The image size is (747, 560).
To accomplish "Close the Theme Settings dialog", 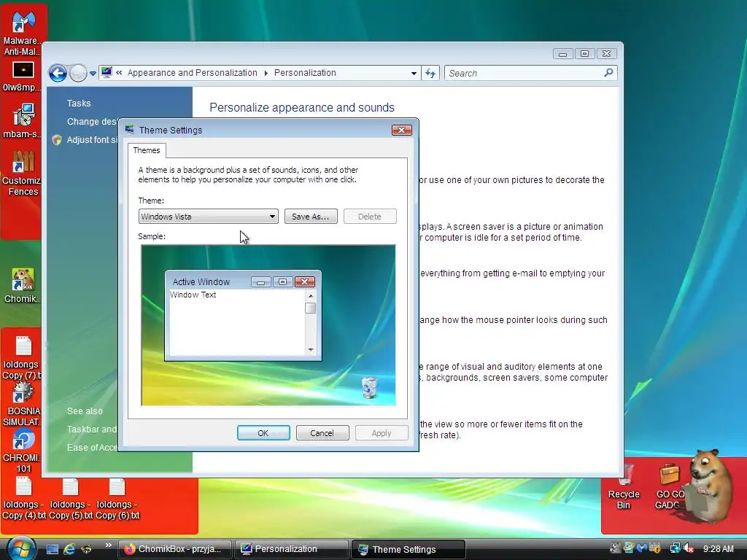I will click(x=402, y=130).
